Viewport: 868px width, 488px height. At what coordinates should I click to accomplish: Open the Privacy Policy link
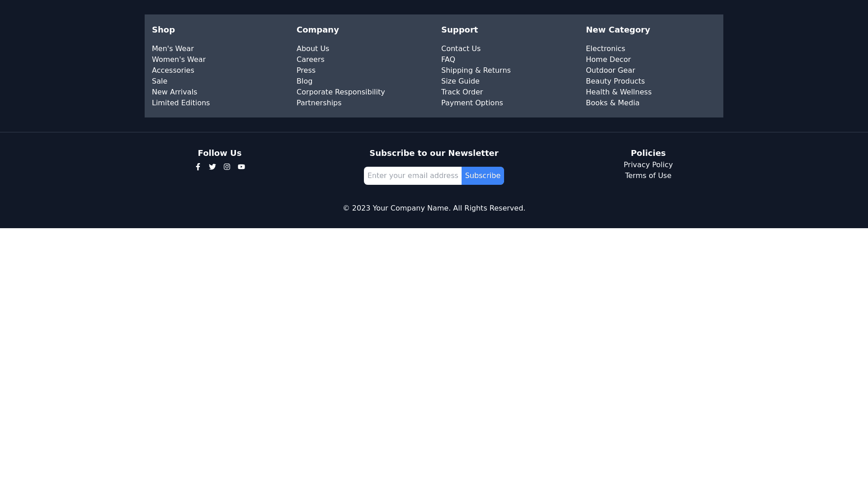(x=648, y=165)
